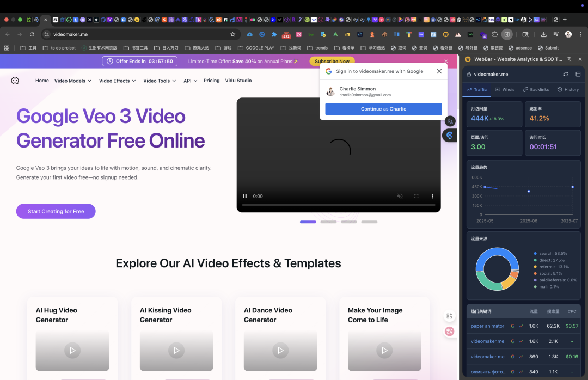
Task: Click Google icon beside videomaker.me keyword
Action: click(513, 341)
